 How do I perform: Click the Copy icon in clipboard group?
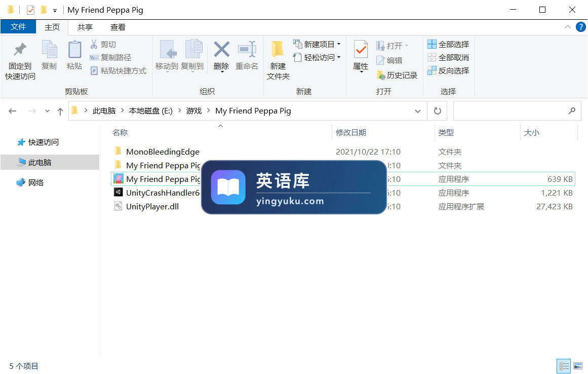(49, 50)
